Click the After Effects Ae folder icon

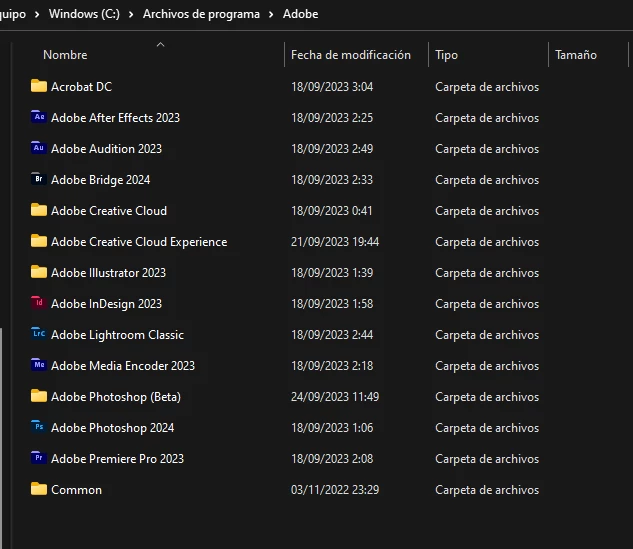click(x=39, y=117)
